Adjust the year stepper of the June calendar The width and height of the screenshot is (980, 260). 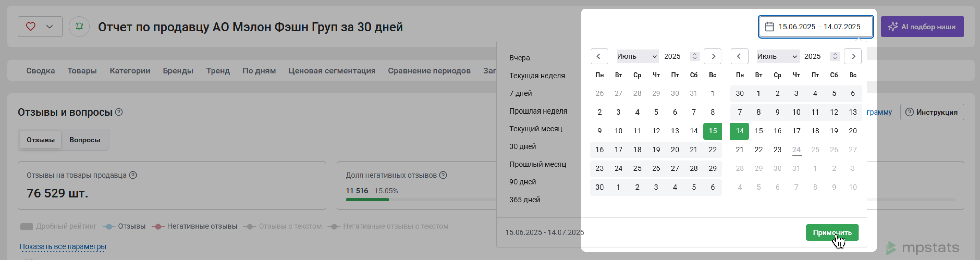[x=695, y=56]
